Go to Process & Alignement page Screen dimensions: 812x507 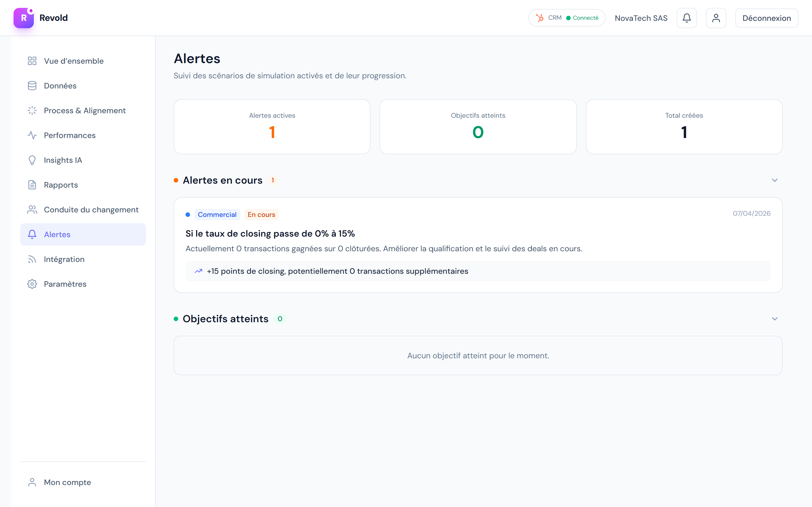(x=85, y=111)
